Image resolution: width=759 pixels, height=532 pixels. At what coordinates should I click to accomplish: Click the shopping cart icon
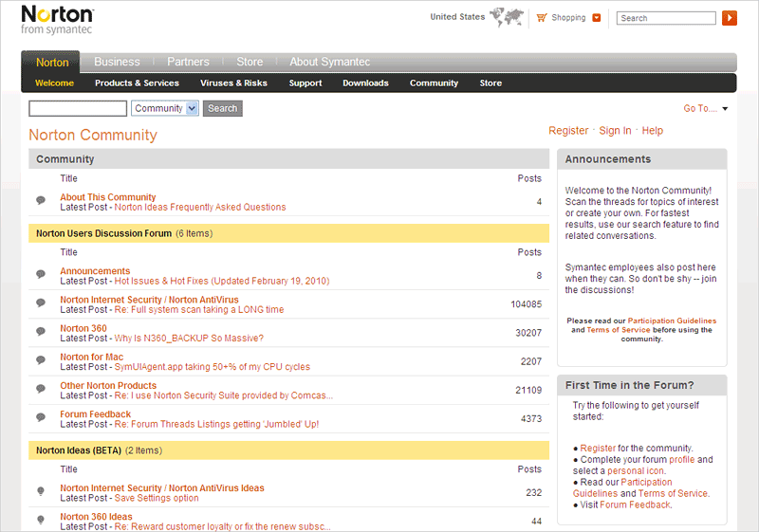coord(542,17)
